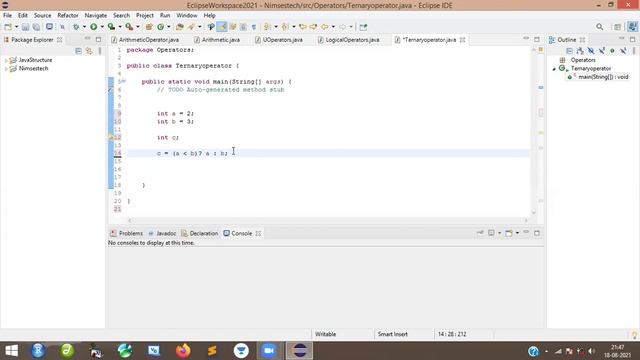Collapse All in Package Explorer
640x360 pixels.
[x=78, y=51]
